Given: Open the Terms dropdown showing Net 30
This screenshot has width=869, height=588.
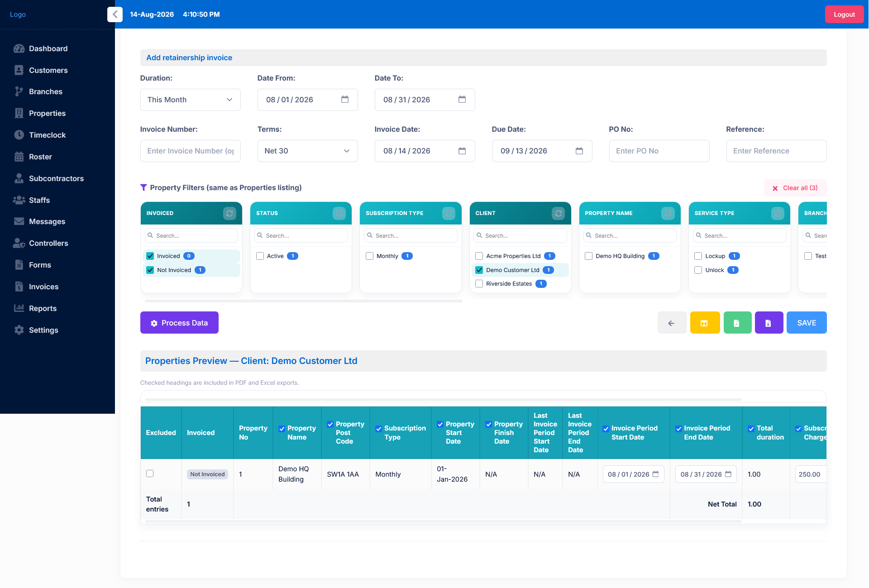Looking at the screenshot, I should coord(308,151).
